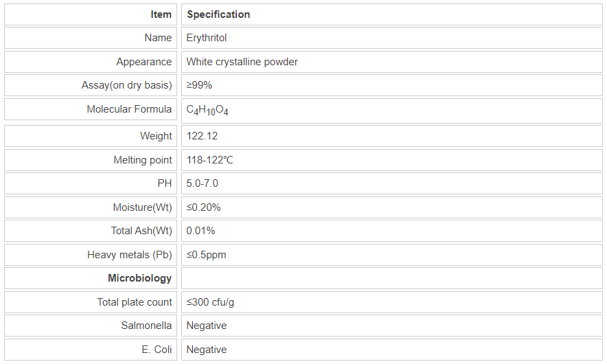The image size is (607, 364).
Task: Click the Specification header cell
Action: (x=218, y=14)
